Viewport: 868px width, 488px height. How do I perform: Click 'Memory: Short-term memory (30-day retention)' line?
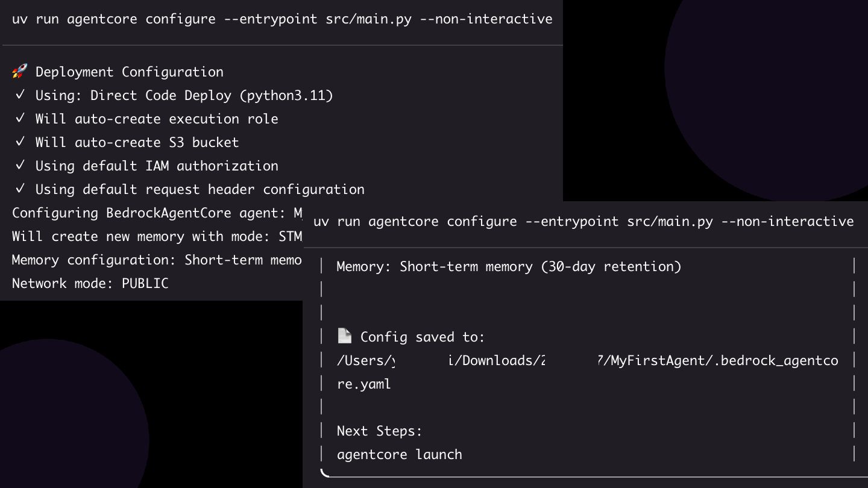509,266
